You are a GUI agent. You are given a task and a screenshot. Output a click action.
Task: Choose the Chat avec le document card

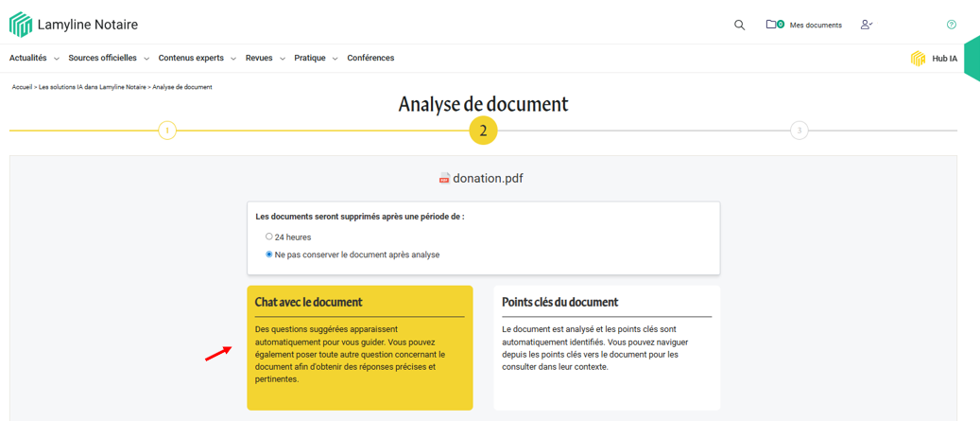(360, 348)
